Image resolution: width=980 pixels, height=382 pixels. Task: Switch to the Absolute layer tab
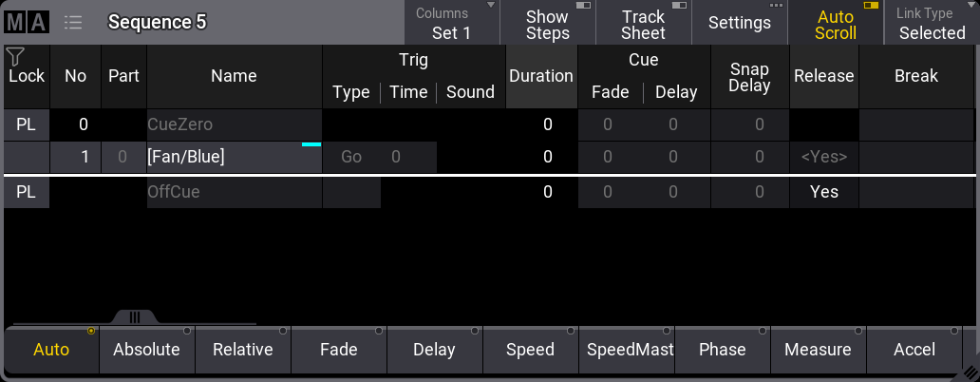[x=146, y=350]
